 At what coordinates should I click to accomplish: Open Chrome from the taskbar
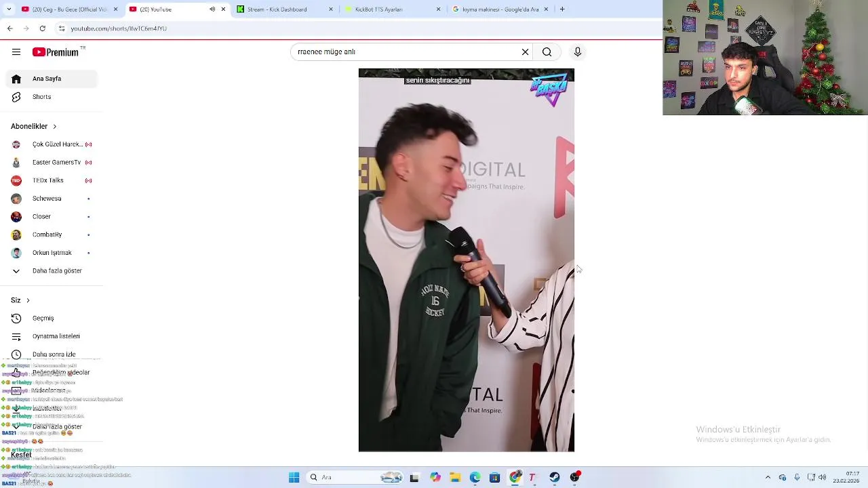515,477
